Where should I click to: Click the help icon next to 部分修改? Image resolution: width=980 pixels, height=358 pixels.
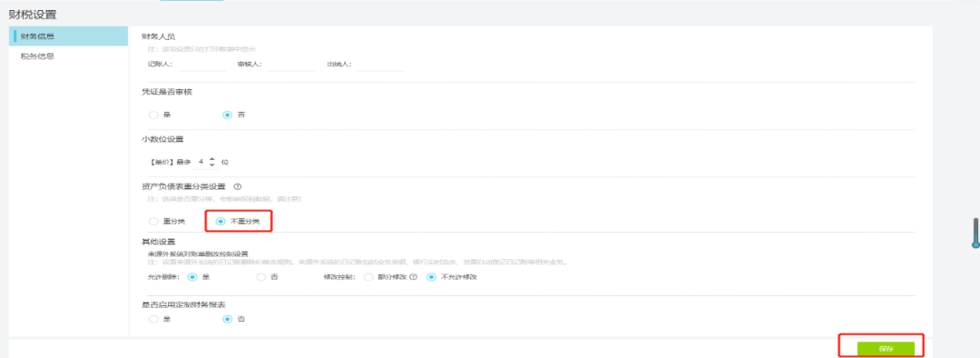[413, 276]
